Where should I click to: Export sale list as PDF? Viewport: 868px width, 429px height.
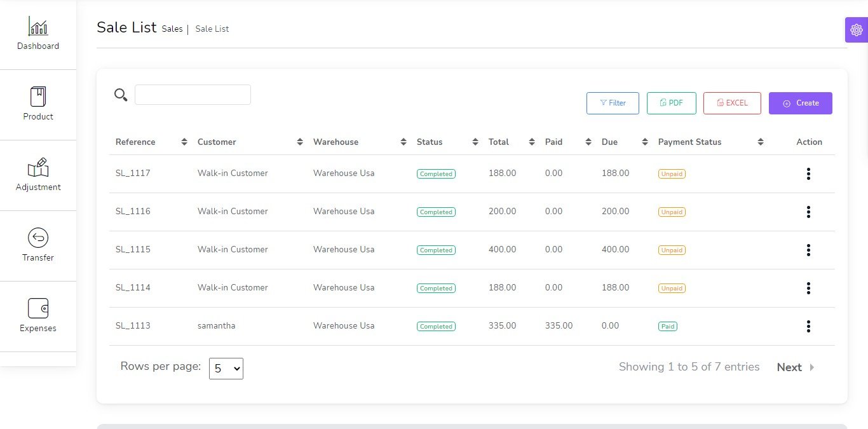[671, 103]
